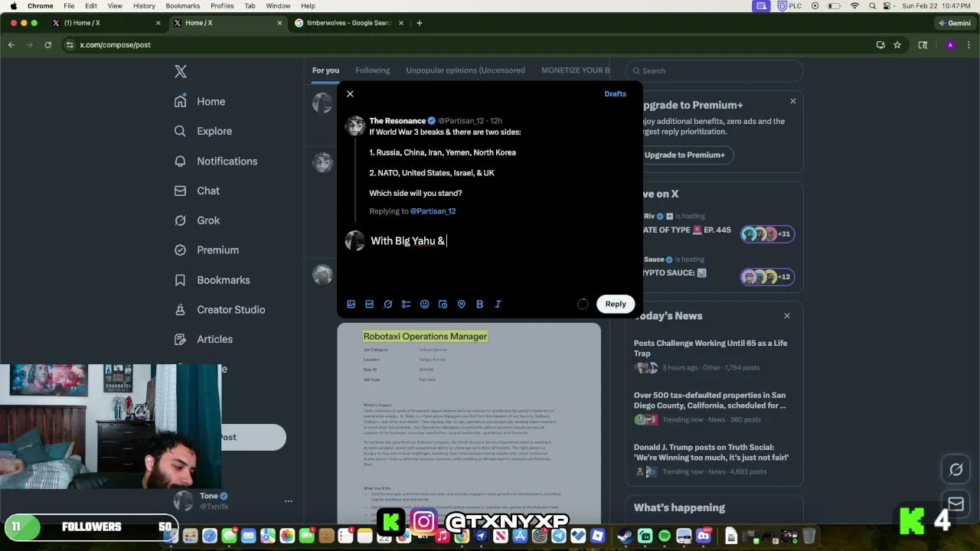Screen dimensions: 980x551
Task: Go to Home in sidebar
Action: pos(200,101)
